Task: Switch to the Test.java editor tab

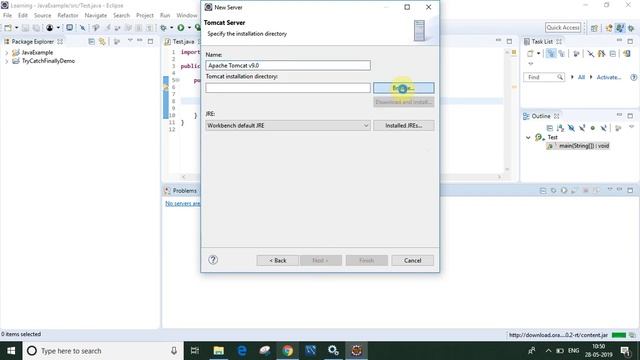Action: pos(183,41)
